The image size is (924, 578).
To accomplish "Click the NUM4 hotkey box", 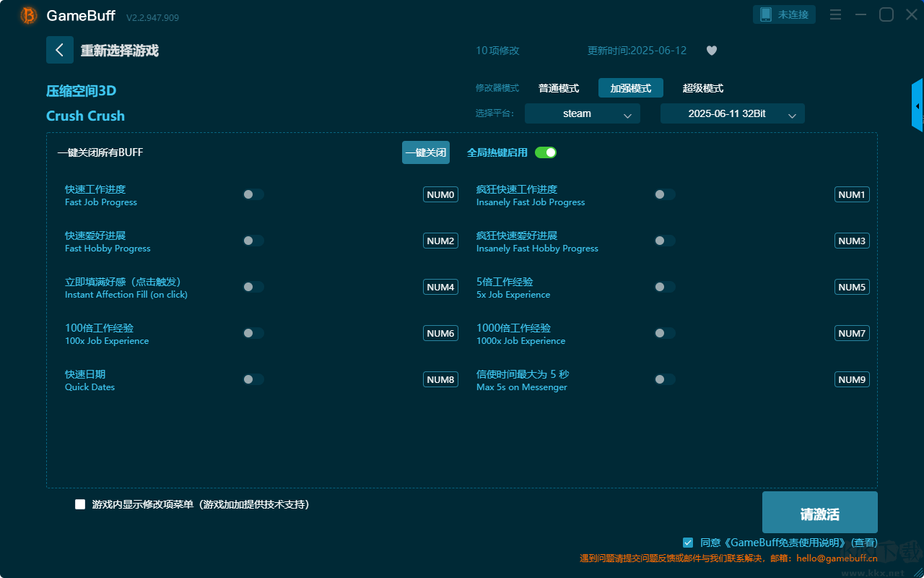I will pos(440,287).
